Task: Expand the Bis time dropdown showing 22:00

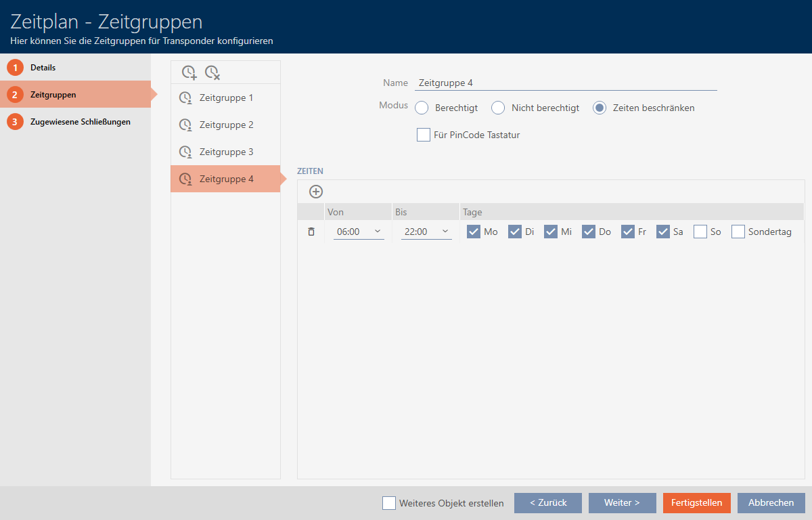Action: point(426,232)
